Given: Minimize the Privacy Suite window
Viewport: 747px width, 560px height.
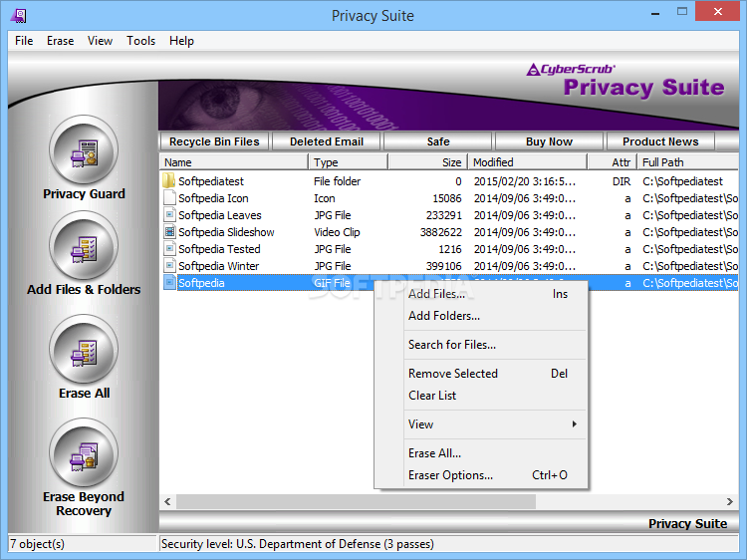Looking at the screenshot, I should (655, 12).
